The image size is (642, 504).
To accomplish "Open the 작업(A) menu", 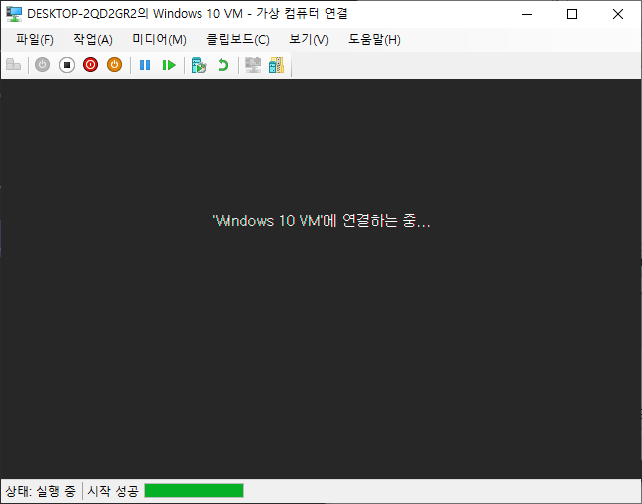I will tap(93, 40).
